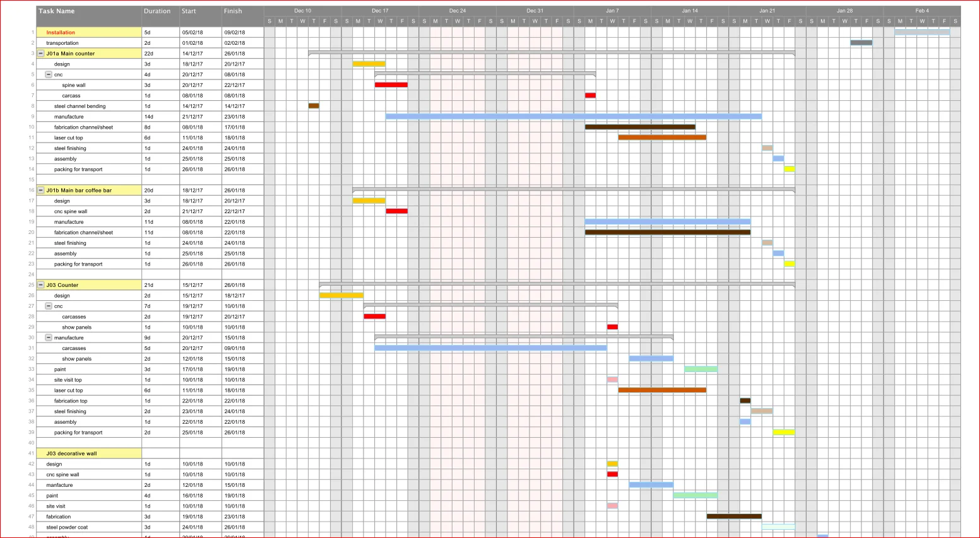Screen dimensions: 980x538
Task: Collapse the J01b Main bar coffee bar group
Action: tap(40, 190)
